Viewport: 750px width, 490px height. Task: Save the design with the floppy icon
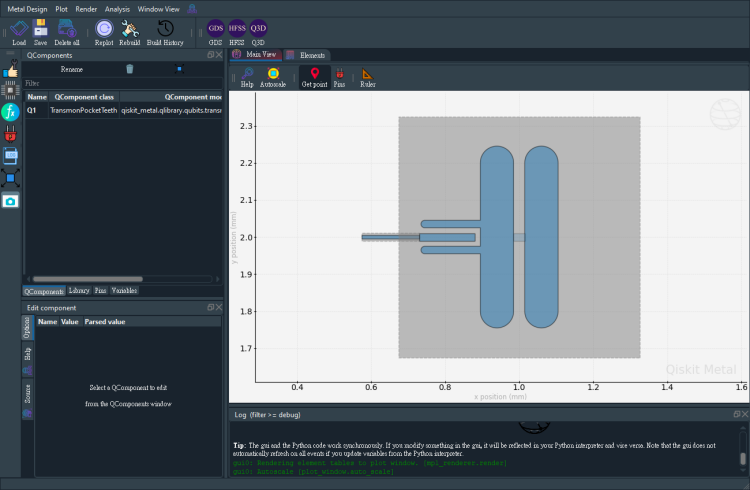41,33
